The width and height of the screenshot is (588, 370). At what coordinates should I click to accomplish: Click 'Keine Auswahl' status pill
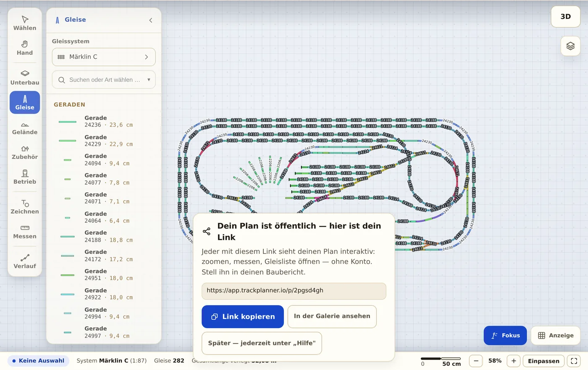pyautogui.click(x=38, y=361)
